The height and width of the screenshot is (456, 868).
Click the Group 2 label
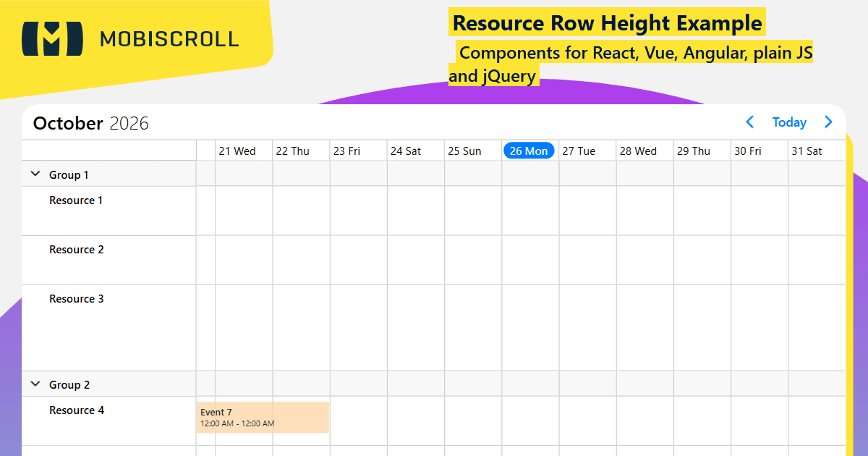69,385
